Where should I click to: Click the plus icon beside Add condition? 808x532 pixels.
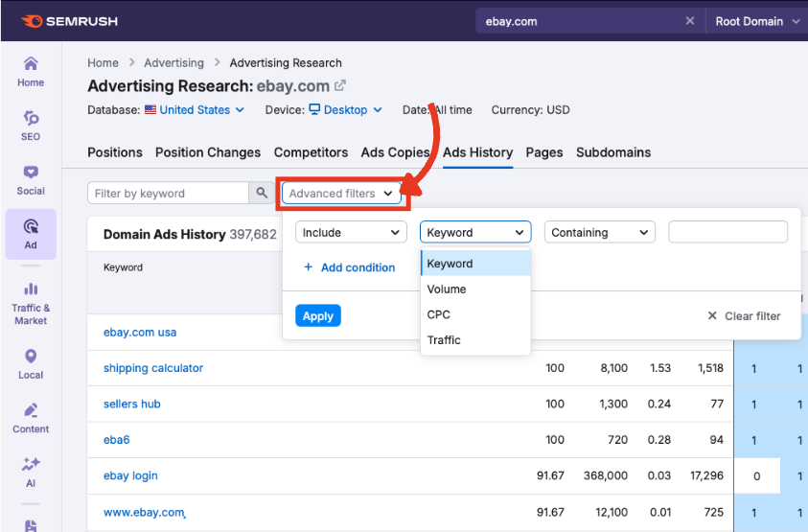309,267
